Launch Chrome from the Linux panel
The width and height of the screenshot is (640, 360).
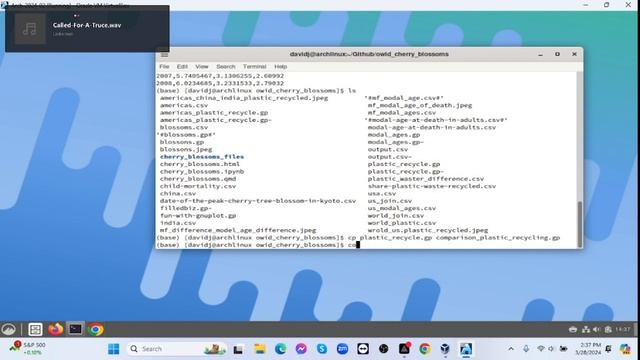(96, 329)
